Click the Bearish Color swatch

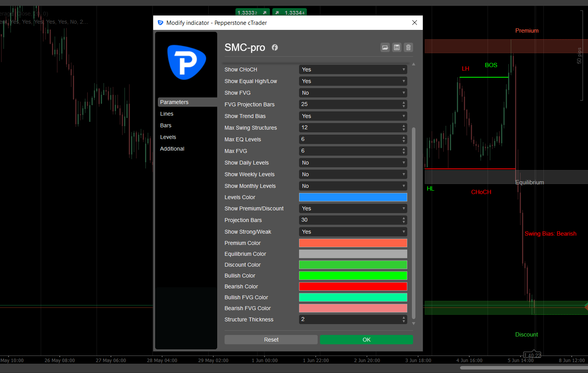click(x=353, y=286)
